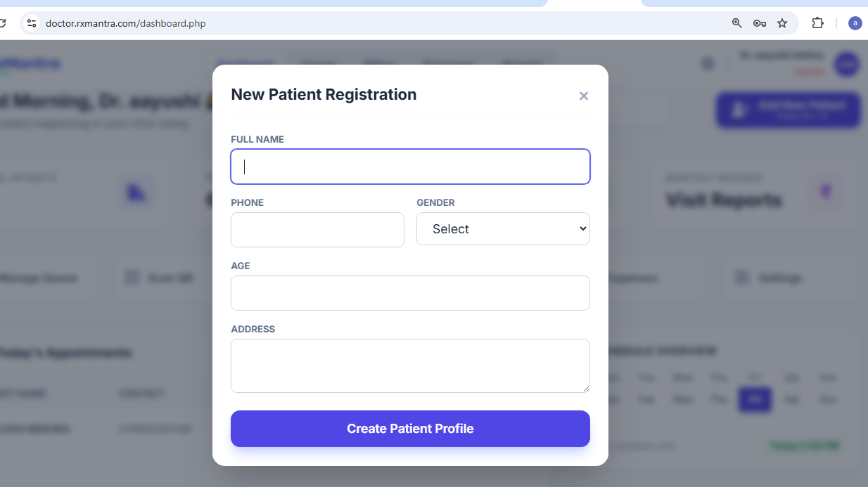Click the Phone input field
The height and width of the screenshot is (487, 868).
[x=317, y=230]
